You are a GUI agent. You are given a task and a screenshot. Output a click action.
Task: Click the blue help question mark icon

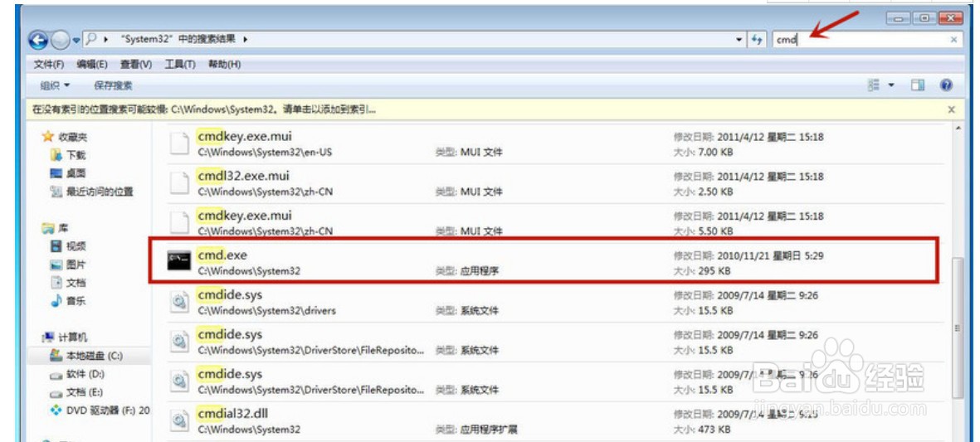click(946, 85)
